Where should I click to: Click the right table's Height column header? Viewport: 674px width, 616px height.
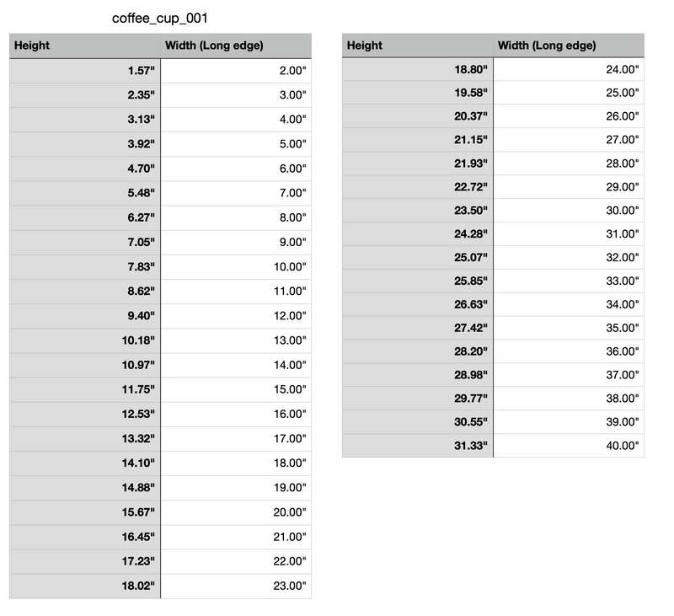[x=418, y=46]
